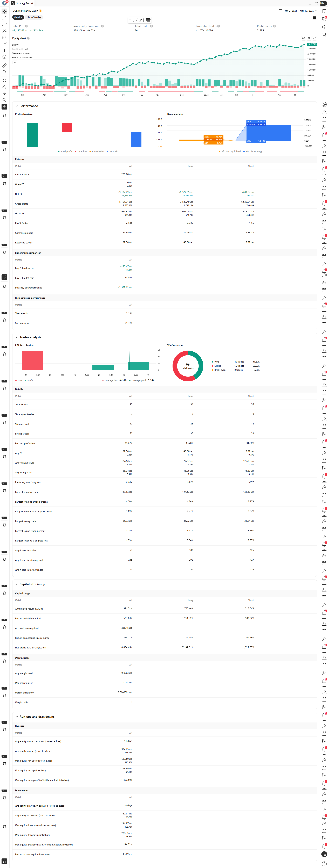The image size is (328, 868).
Task: Collapse the Performance section
Action: click(x=17, y=106)
